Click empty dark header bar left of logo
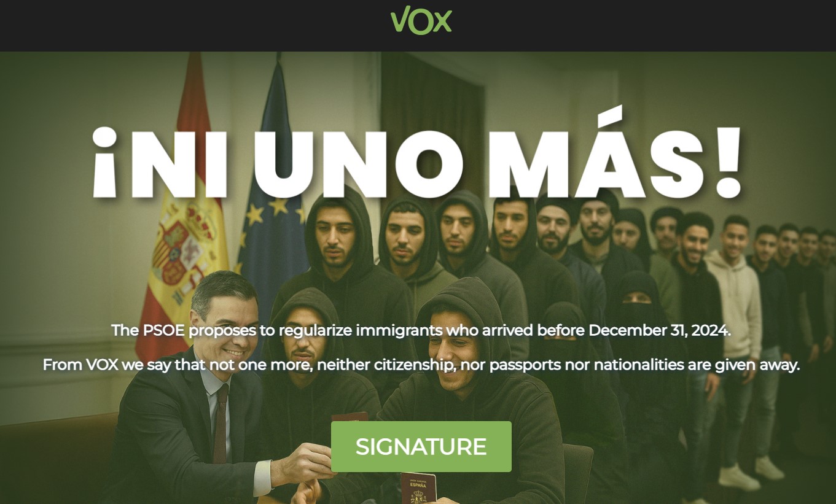The image size is (836, 504). (x=184, y=25)
